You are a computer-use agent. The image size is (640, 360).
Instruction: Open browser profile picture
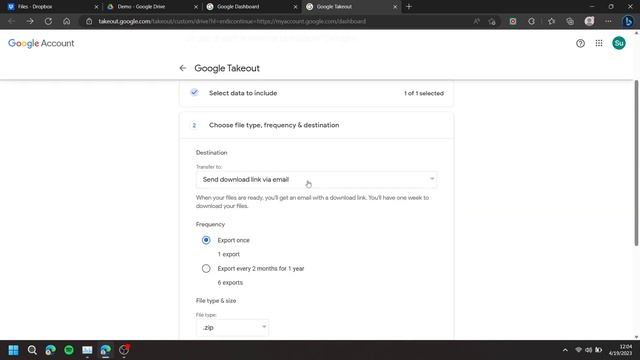tap(589, 21)
